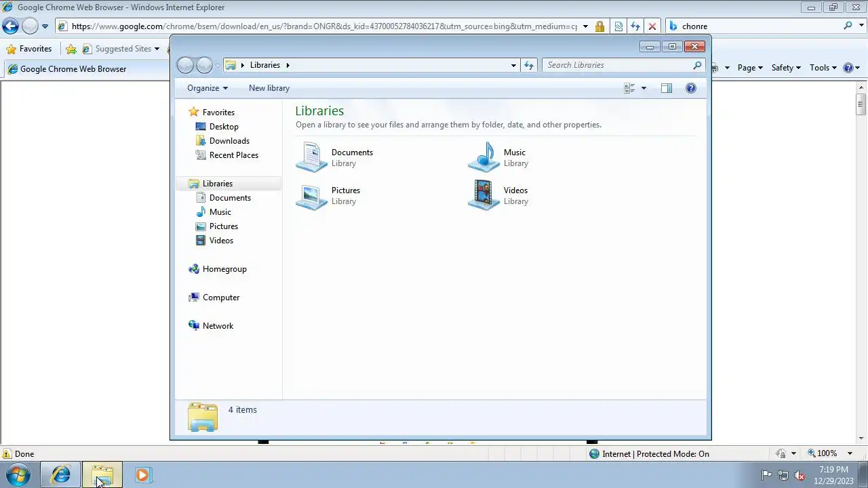Click the Internet Explorer forward button
This screenshot has height=488, width=868.
click(30, 26)
